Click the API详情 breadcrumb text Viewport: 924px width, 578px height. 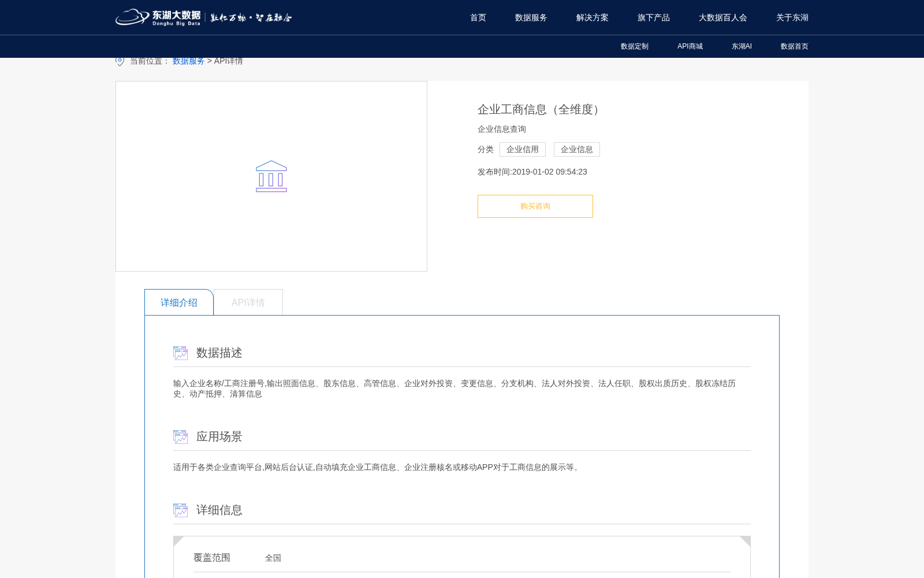coord(229,61)
